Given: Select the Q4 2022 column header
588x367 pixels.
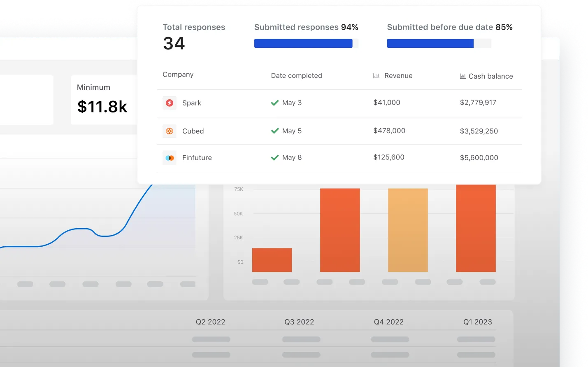Looking at the screenshot, I should tap(389, 322).
